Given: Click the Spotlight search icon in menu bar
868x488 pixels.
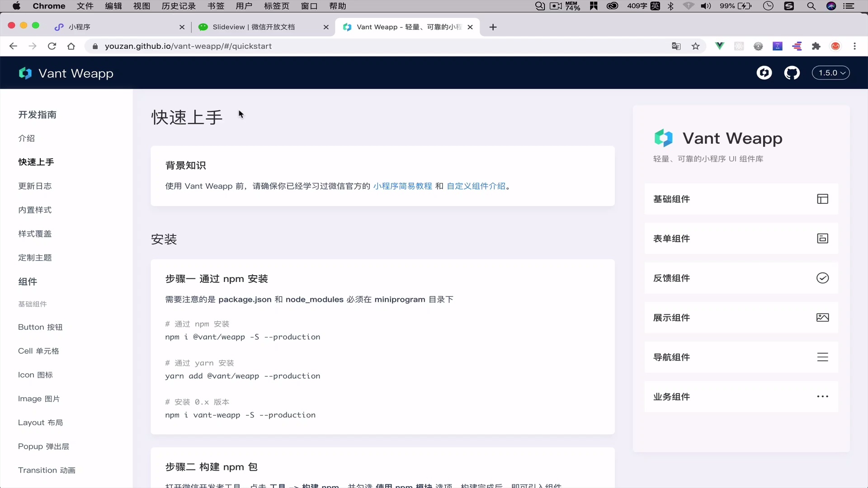Looking at the screenshot, I should tap(811, 6).
